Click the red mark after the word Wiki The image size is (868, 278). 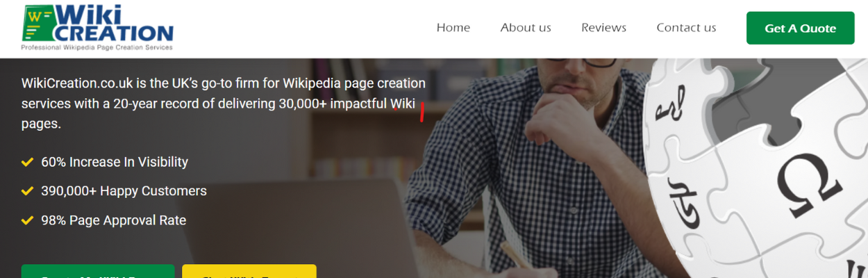point(422,112)
